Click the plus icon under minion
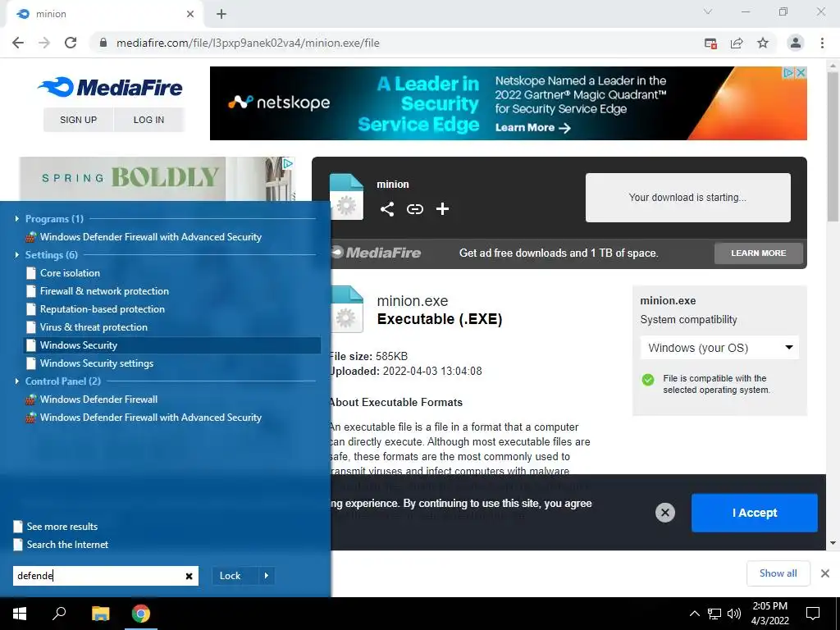 442,209
